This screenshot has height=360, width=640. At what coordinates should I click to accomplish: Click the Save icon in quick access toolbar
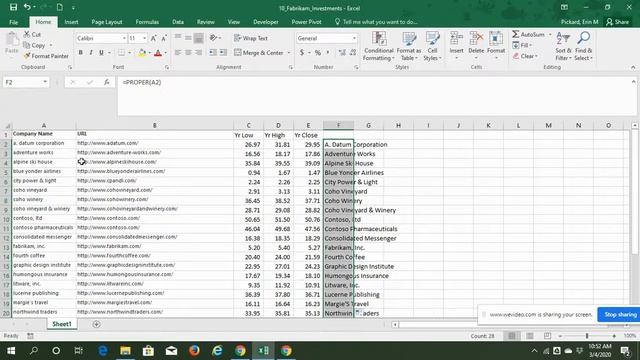point(13,7)
